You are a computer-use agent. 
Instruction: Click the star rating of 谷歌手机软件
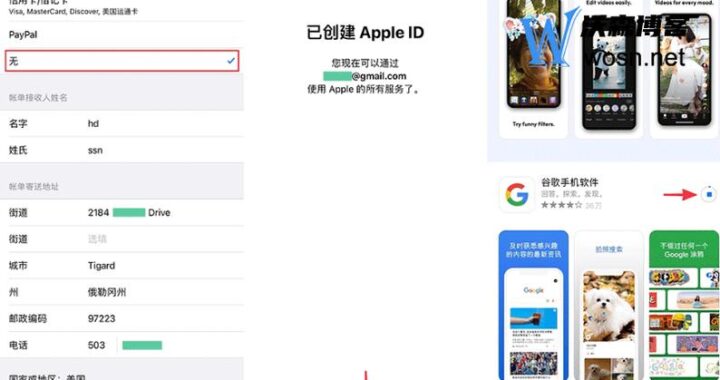[x=561, y=205]
